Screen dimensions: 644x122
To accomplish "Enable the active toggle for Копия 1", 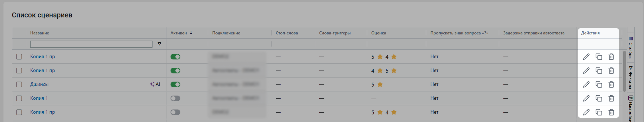I will [x=175, y=99].
